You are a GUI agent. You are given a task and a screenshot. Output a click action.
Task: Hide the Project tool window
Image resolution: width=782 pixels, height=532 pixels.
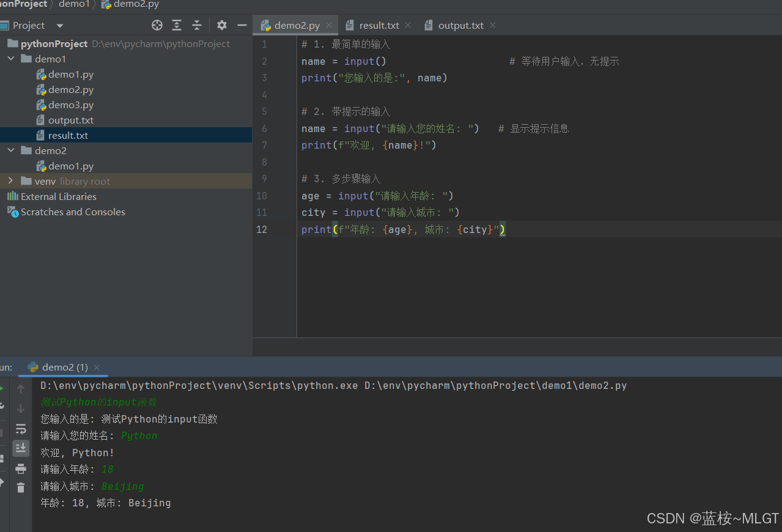point(242,25)
